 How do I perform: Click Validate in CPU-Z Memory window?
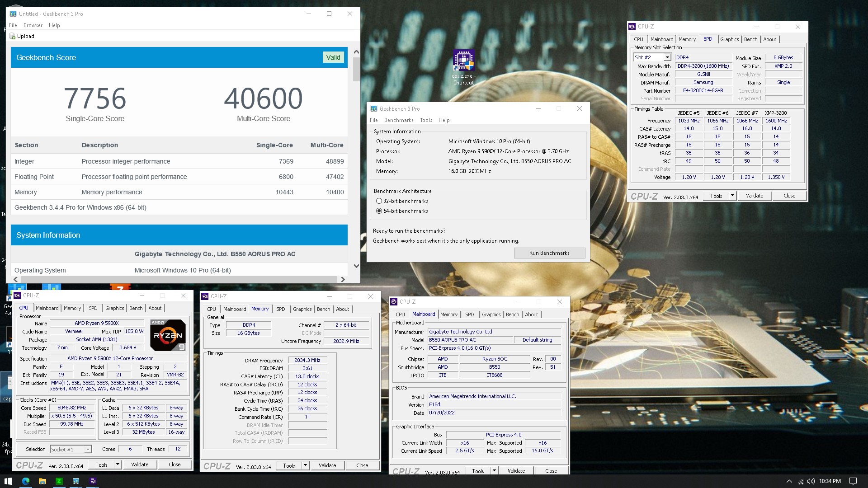pyautogui.click(x=327, y=465)
